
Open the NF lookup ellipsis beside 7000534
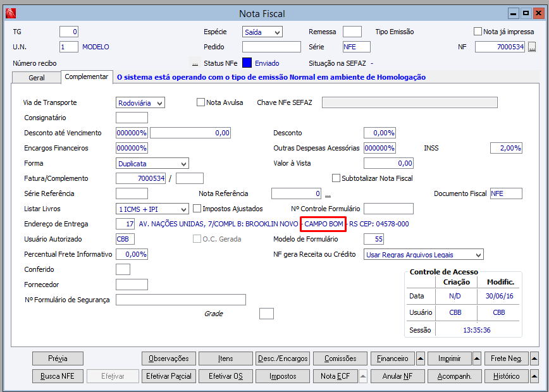tap(532, 47)
